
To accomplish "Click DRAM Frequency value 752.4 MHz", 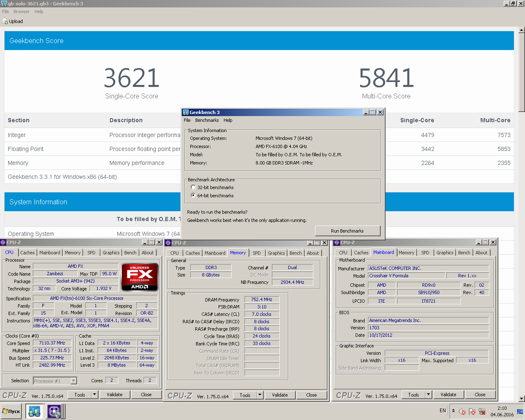I will [x=262, y=299].
